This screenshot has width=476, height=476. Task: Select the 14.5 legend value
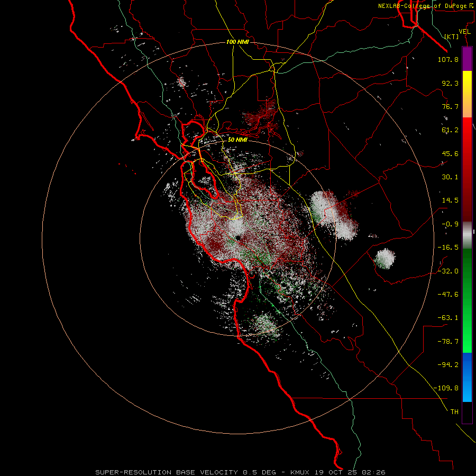pos(450,200)
